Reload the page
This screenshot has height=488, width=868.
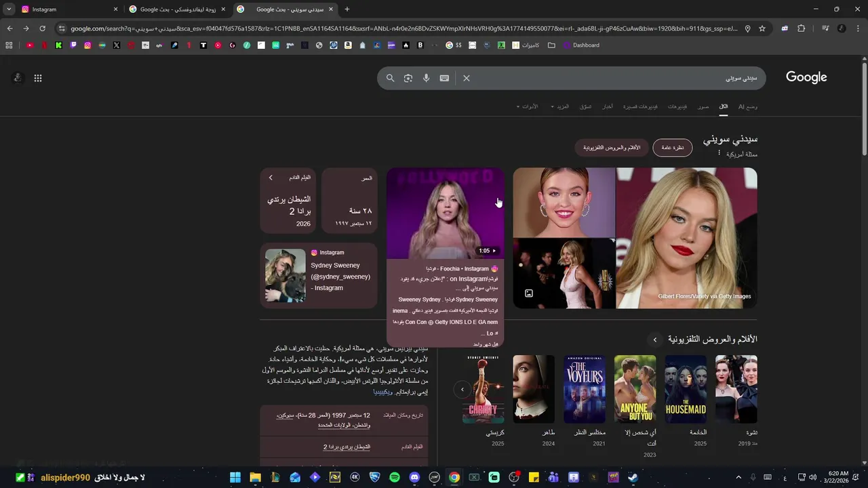coord(42,28)
